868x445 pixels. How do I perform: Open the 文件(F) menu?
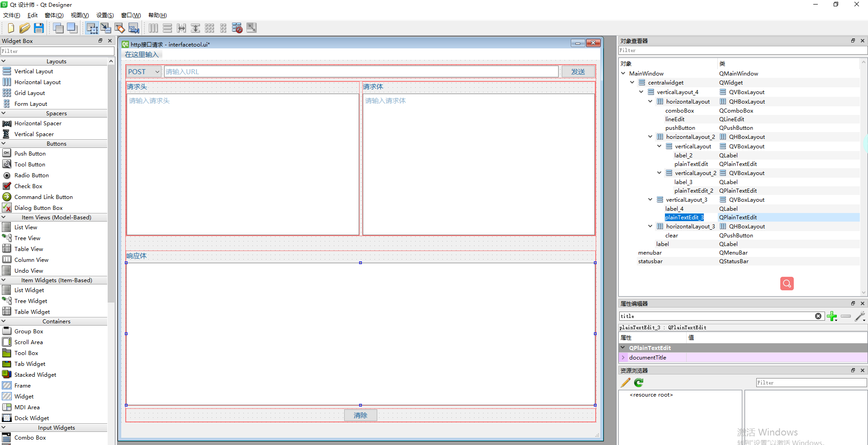(12, 15)
